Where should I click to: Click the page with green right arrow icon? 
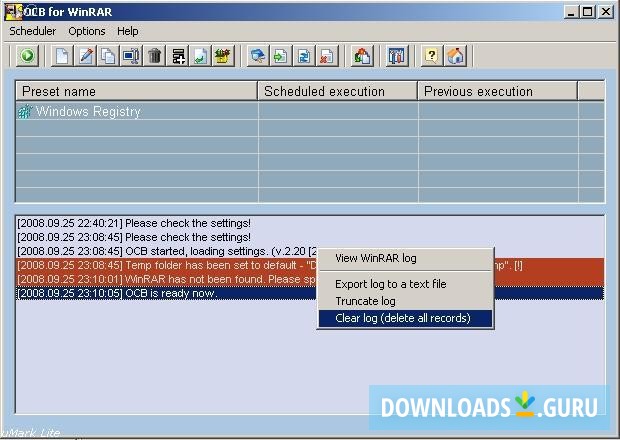click(x=281, y=56)
